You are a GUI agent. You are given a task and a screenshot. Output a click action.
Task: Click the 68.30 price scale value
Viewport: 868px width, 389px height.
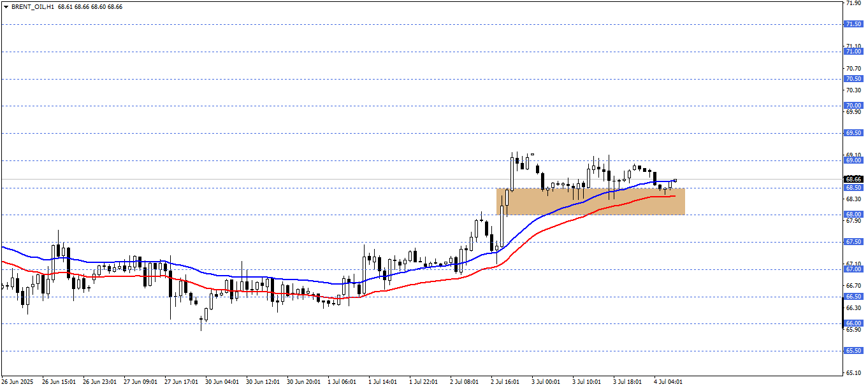tap(854, 199)
